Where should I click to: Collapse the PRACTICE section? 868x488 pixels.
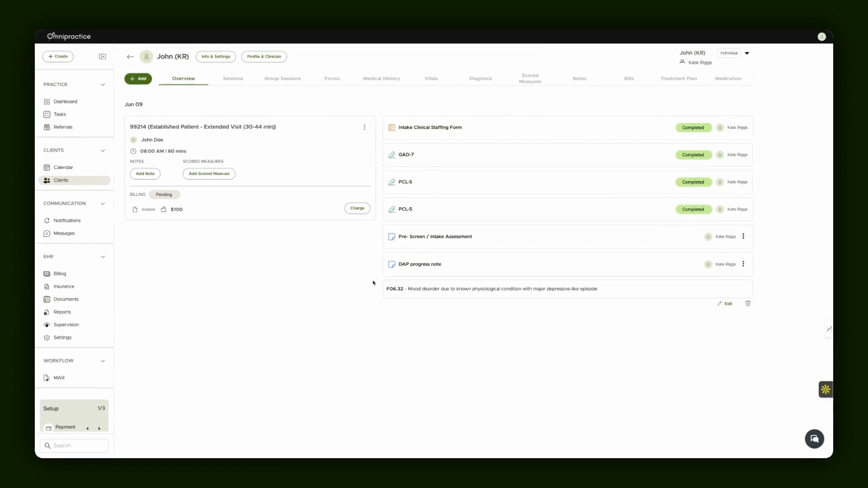[x=103, y=84]
